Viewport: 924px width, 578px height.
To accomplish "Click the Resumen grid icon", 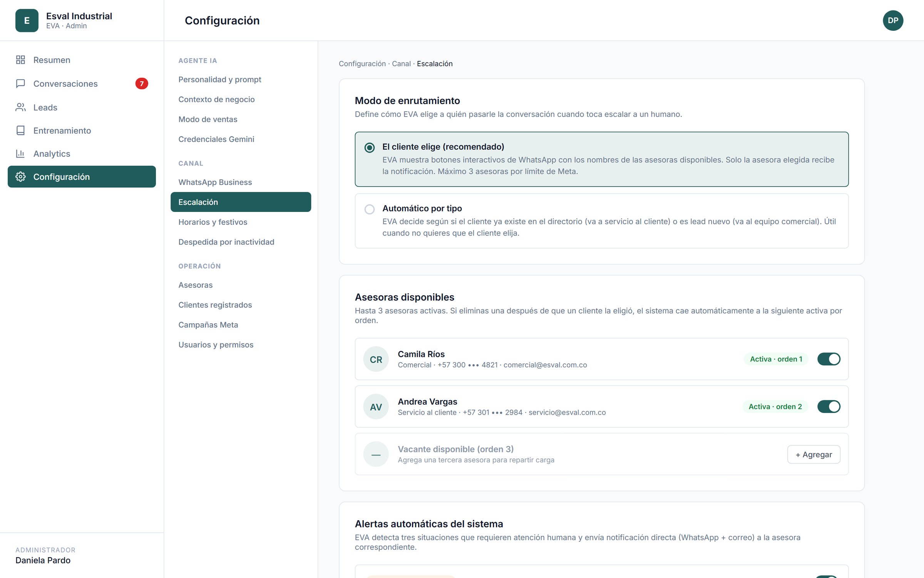I will 20,60.
